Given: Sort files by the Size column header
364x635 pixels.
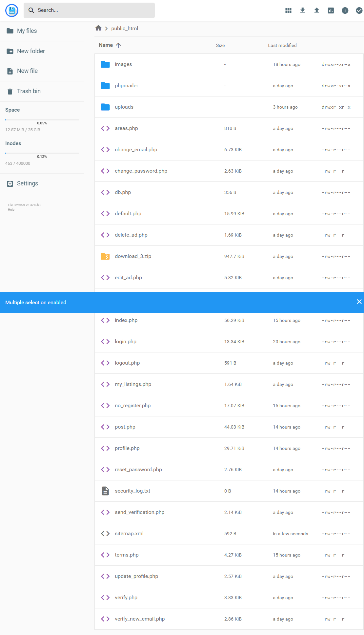Looking at the screenshot, I should 220,45.
